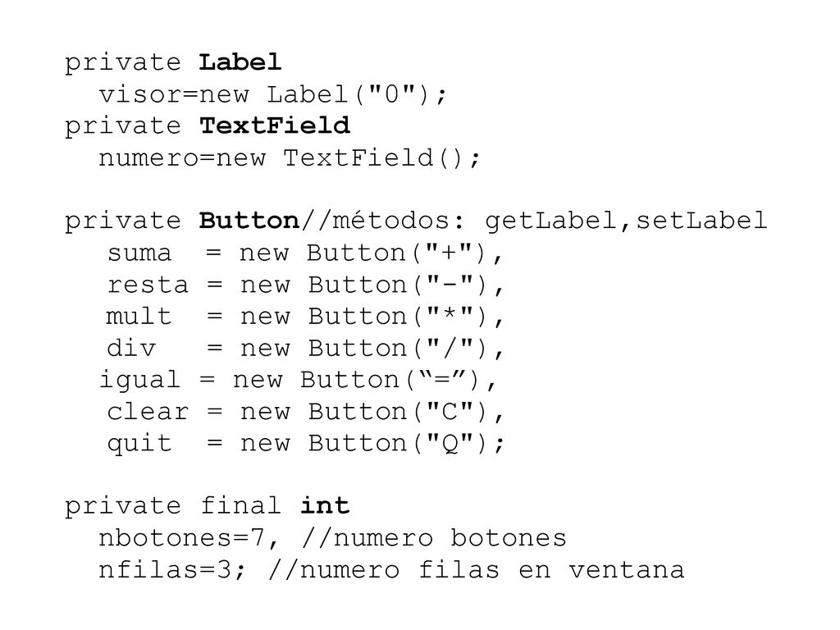The width and height of the screenshot is (840, 630).
Task: Click the bold Label keyword
Action: [240, 62]
